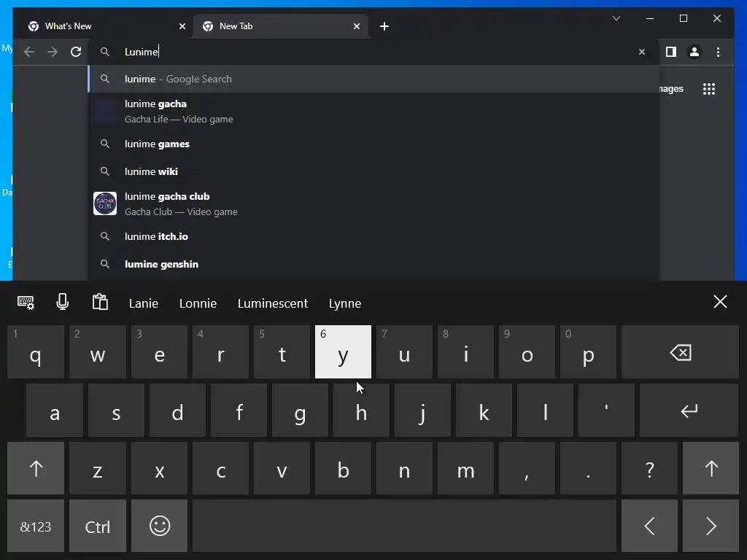The width and height of the screenshot is (747, 560).
Task: Tap the q key
Action: (x=36, y=352)
